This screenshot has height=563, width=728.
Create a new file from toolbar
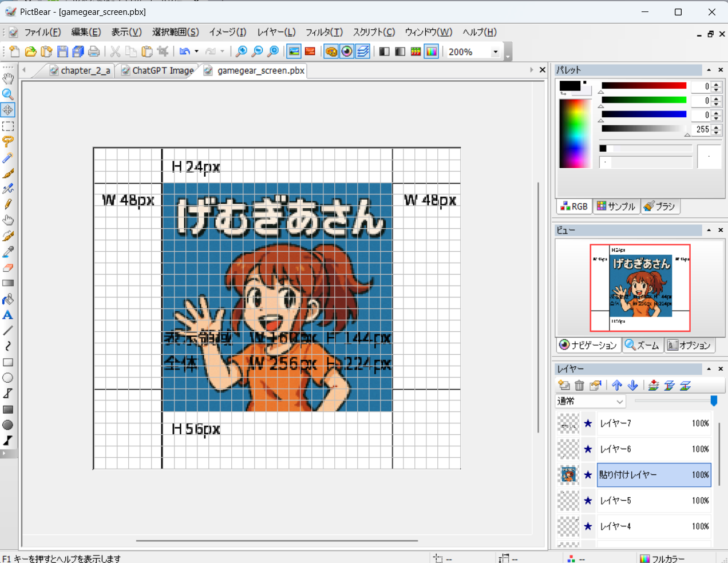[14, 51]
